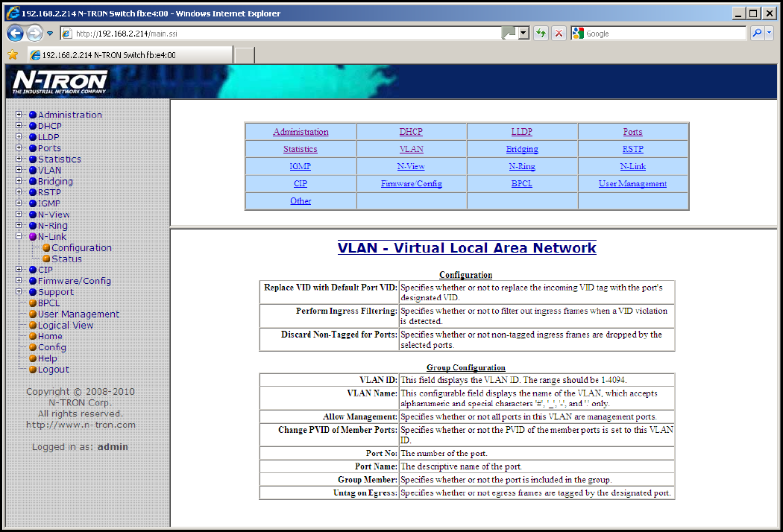
Task: Expand the Firmware/Config tree node
Action: point(19,280)
